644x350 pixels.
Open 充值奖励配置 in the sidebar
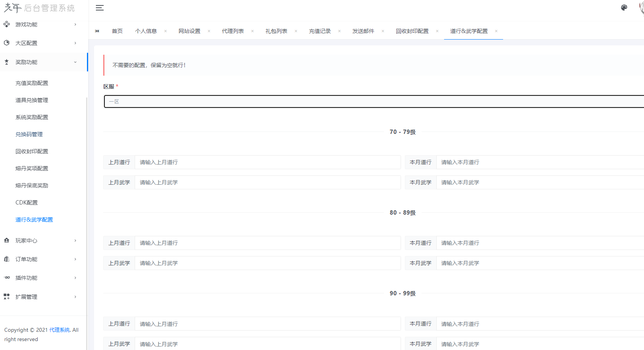click(32, 83)
